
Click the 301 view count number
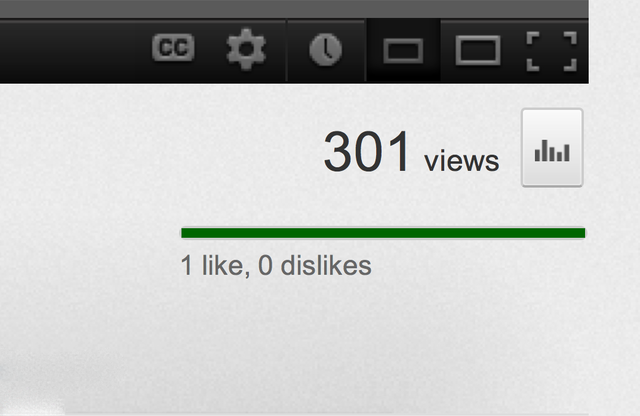point(367,151)
